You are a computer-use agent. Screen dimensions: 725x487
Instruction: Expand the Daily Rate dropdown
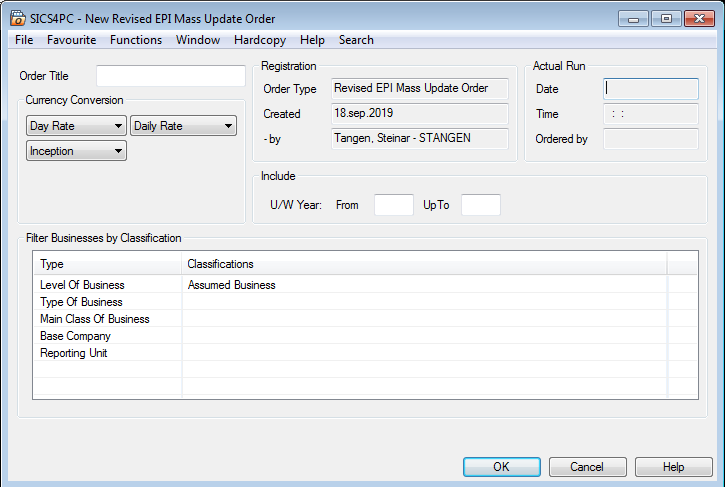coord(183,126)
